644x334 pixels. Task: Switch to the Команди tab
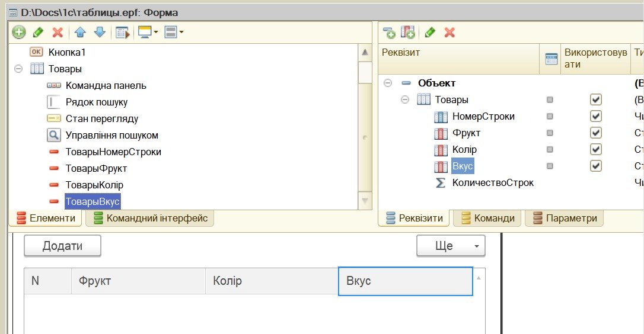[x=487, y=218]
